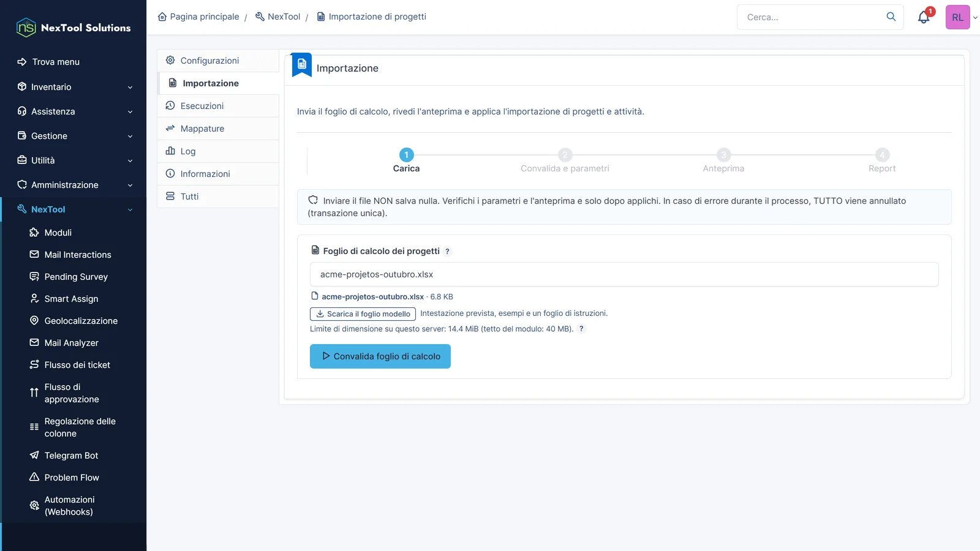Image resolution: width=980 pixels, height=551 pixels.
Task: Click the help icon beside Foglio di calcolo dei progetti
Action: coord(447,252)
